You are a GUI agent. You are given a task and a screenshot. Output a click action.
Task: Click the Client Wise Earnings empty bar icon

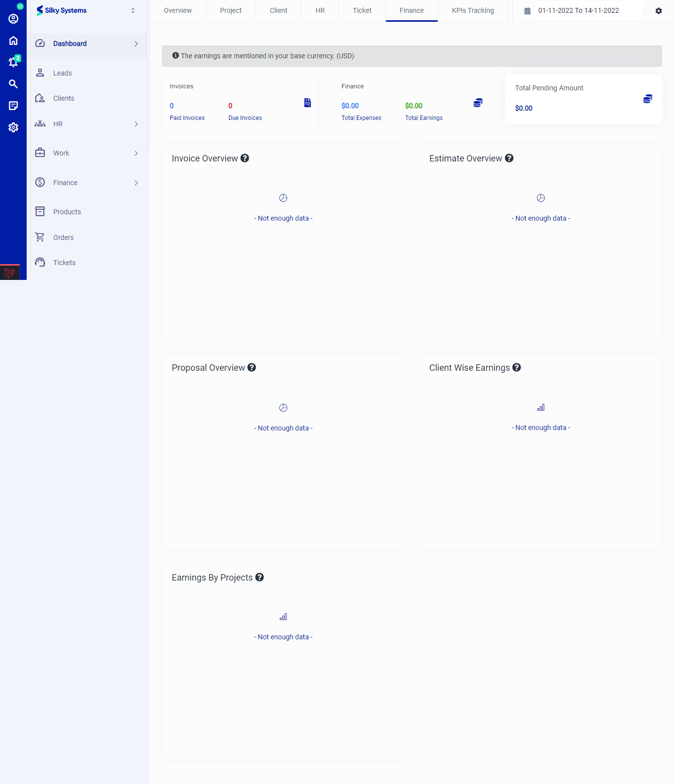click(541, 407)
